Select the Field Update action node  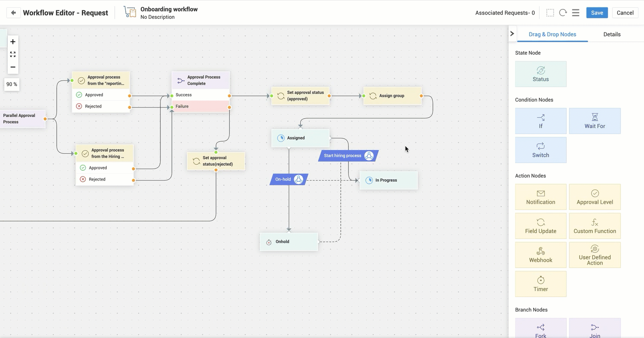point(541,226)
